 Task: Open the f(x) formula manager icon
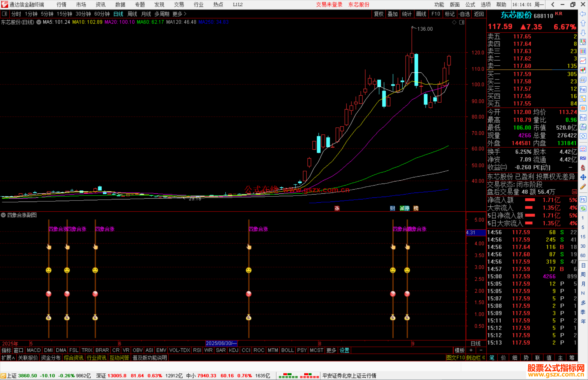583,127
